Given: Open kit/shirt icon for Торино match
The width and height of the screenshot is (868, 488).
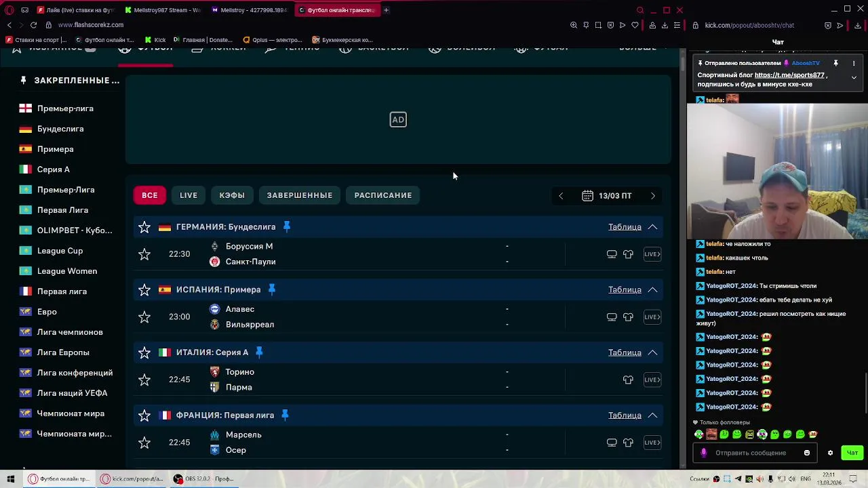Looking at the screenshot, I should pos(628,380).
